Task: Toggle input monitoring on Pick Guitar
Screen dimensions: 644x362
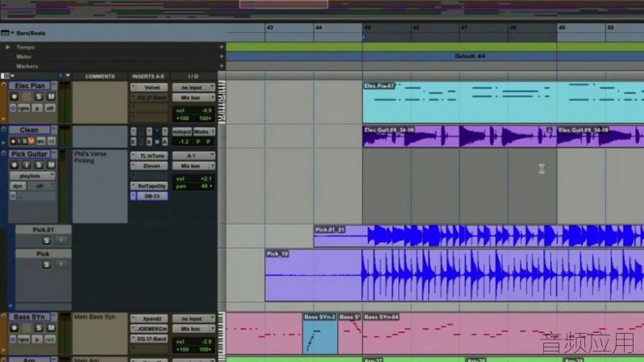Action: tap(27, 164)
